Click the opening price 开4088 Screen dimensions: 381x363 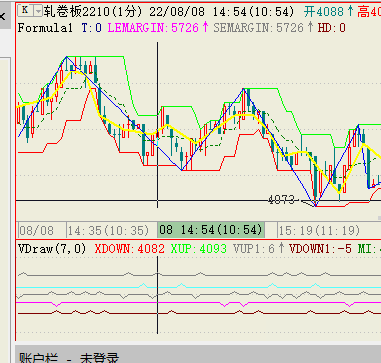pyautogui.click(x=324, y=12)
